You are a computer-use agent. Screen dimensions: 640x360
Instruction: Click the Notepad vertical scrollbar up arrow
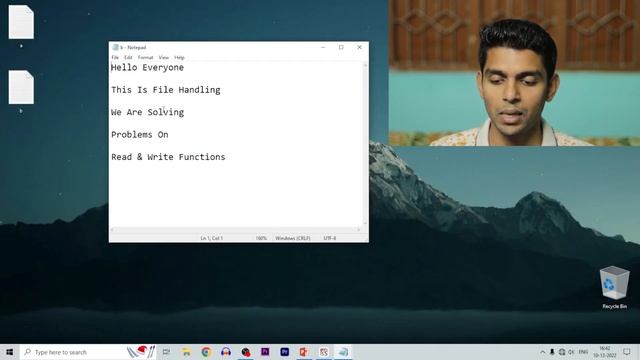365,65
